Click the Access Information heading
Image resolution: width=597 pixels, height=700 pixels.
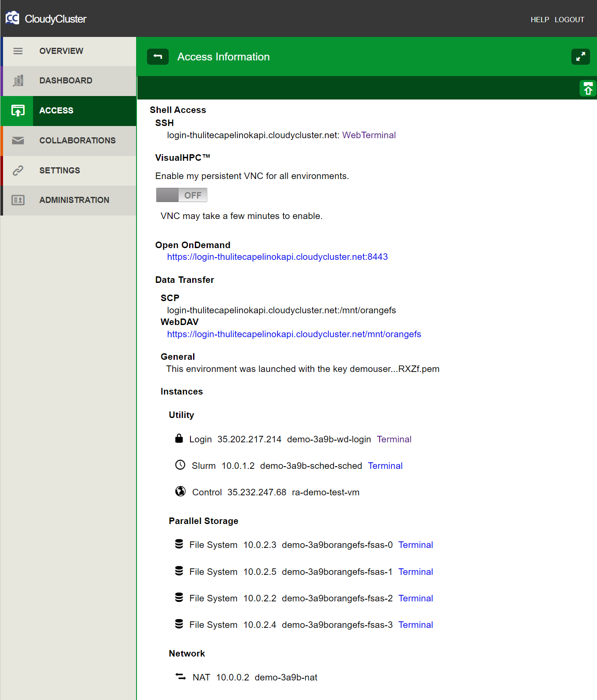pos(223,57)
